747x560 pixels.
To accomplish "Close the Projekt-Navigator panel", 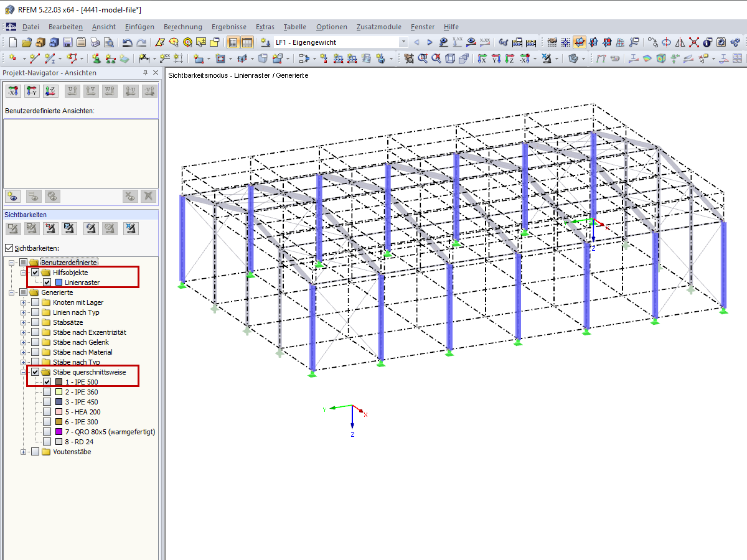I will click(154, 73).
